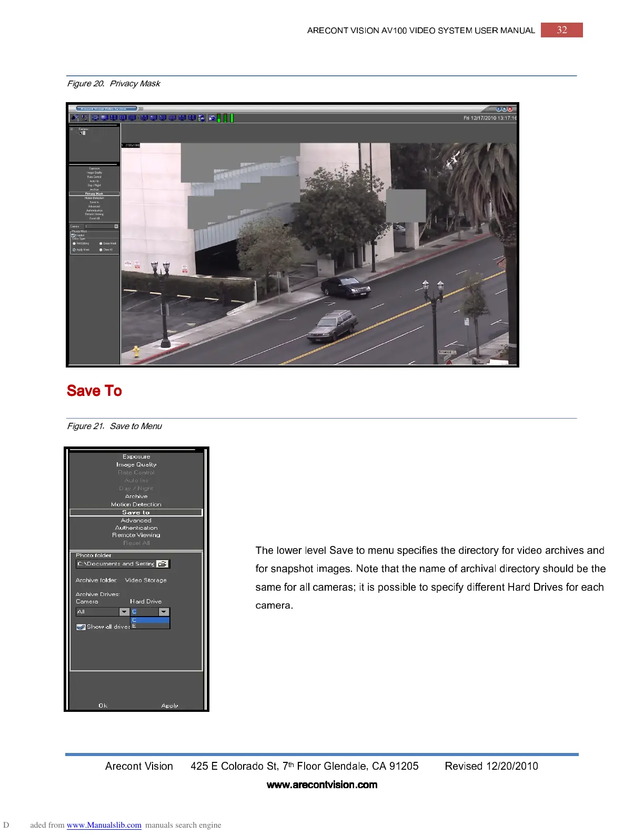Screen dimensions: 644x834
Task: Click the 1 (1920x1080) video label
Action: pyautogui.click(x=131, y=145)
